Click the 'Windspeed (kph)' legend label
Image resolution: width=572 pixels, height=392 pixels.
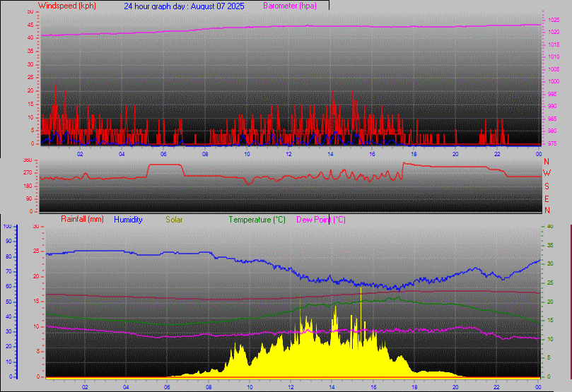pyautogui.click(x=66, y=6)
